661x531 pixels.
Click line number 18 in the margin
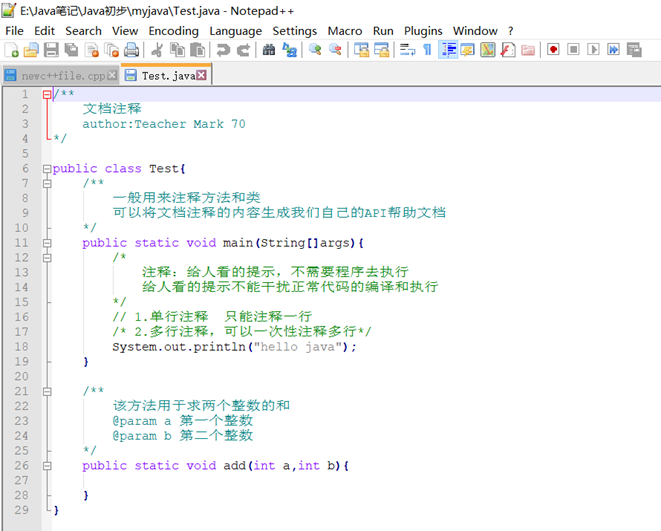point(21,347)
